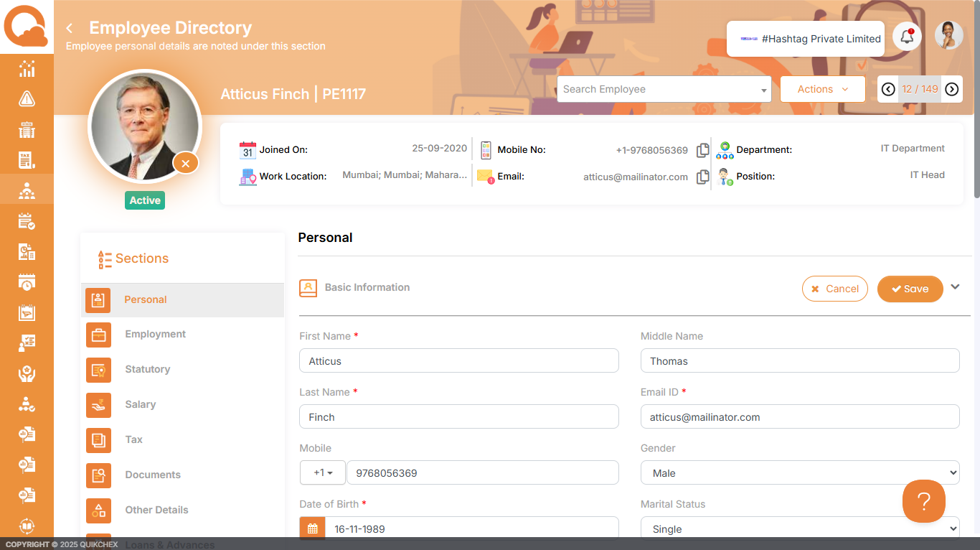The height and width of the screenshot is (550, 980).
Task: Open the calendar with airplane travel icon
Action: click(x=27, y=312)
